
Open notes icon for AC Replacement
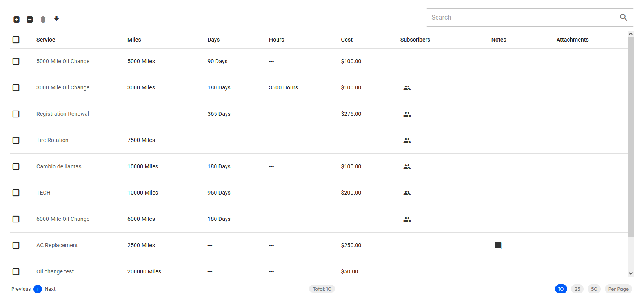pyautogui.click(x=498, y=246)
